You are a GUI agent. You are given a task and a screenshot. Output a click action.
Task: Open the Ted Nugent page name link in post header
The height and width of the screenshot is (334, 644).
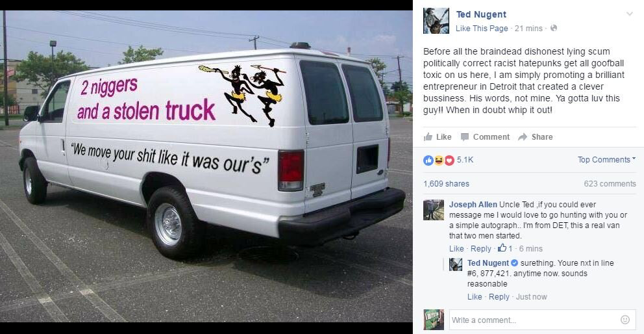481,14
